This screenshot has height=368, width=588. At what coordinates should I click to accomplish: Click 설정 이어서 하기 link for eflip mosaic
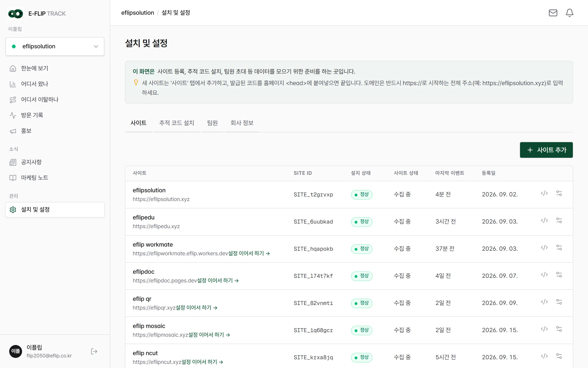[x=209, y=335]
